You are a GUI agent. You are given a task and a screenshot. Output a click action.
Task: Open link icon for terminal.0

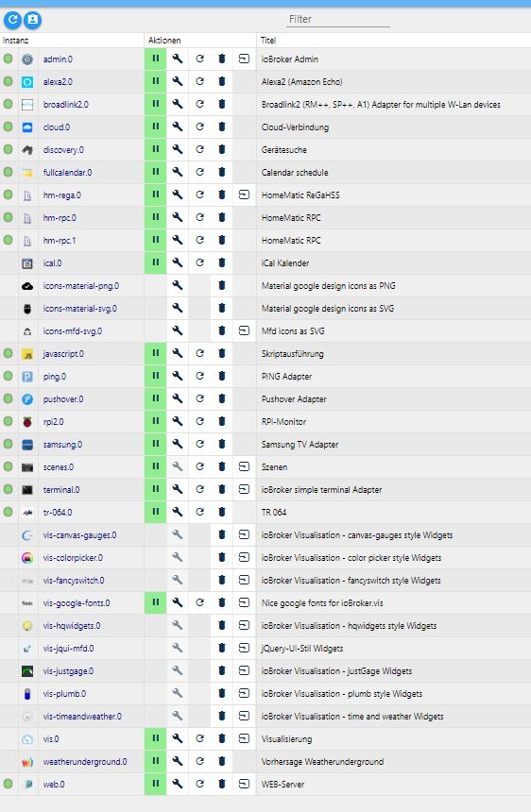(244, 489)
